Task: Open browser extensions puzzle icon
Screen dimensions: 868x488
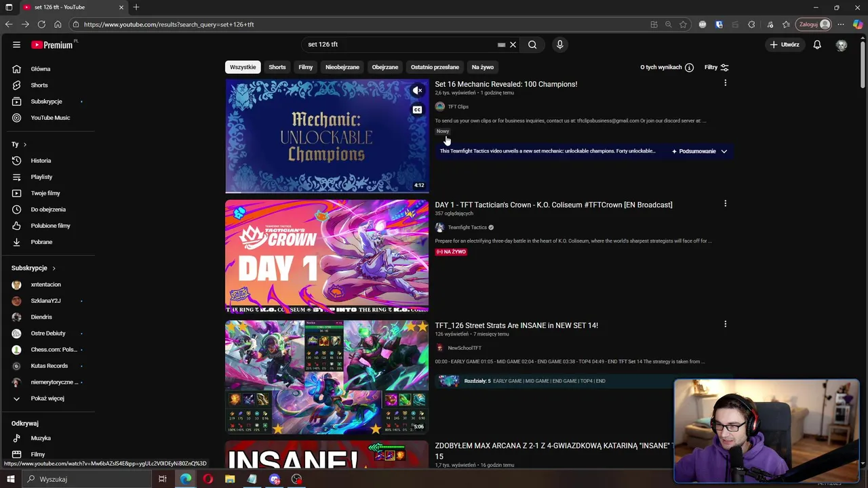Action: (x=751, y=24)
